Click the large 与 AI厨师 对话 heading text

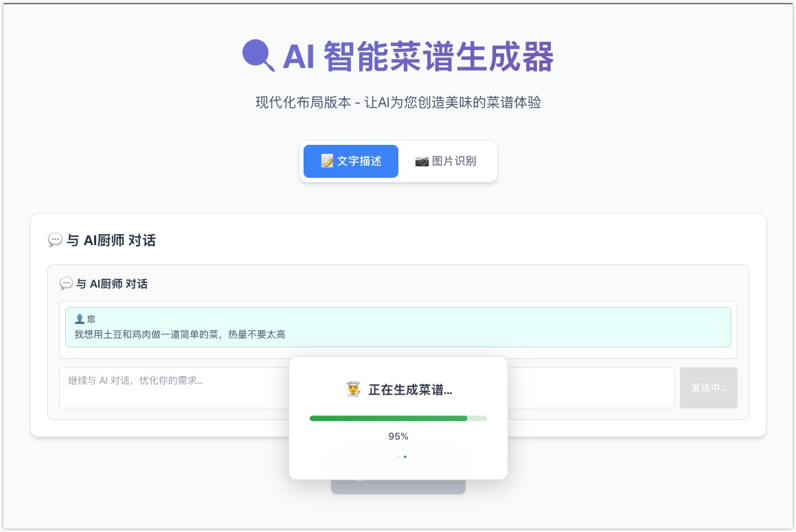click(111, 240)
